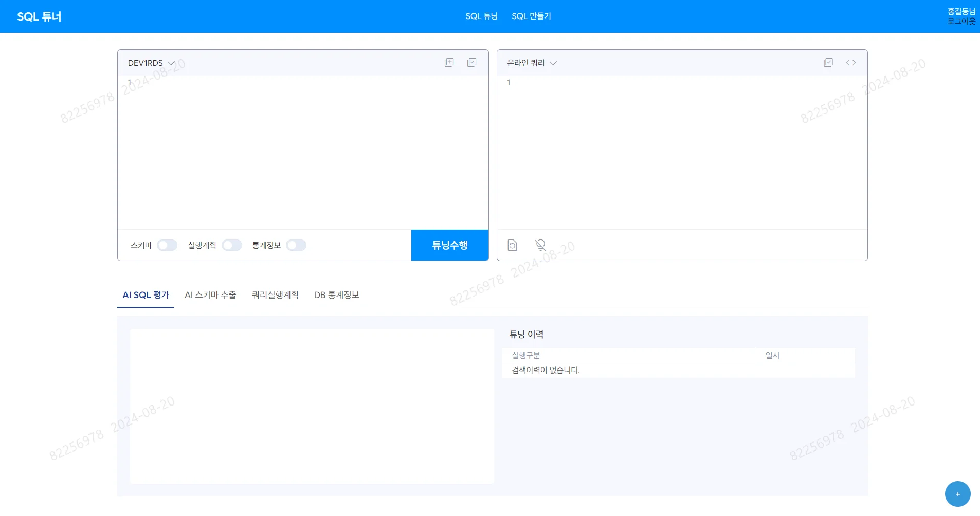This screenshot has height=516, width=980.
Task: Click the SQL 튜너 logo
Action: click(39, 16)
